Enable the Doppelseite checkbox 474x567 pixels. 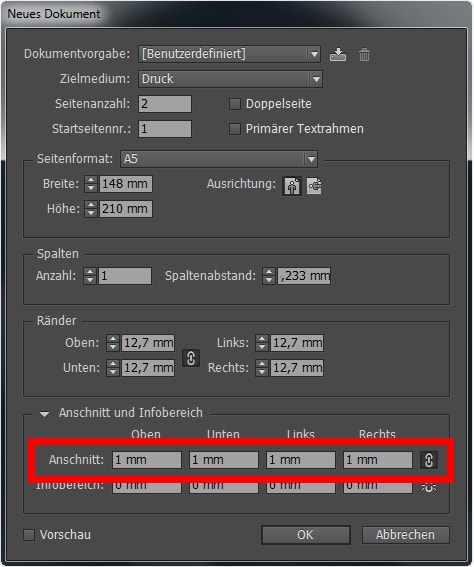[235, 104]
